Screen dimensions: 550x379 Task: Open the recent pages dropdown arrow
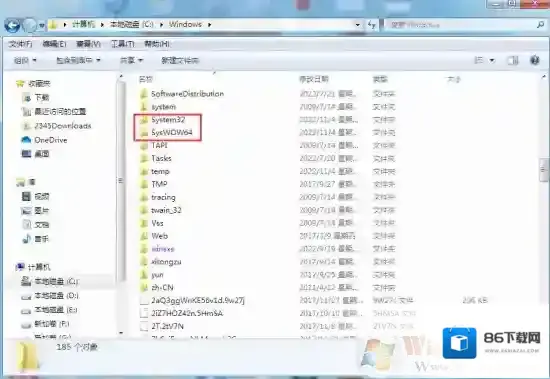point(42,26)
